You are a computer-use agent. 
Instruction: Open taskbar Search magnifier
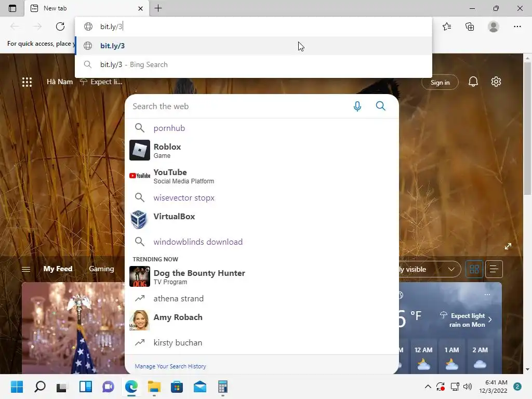coord(39,387)
